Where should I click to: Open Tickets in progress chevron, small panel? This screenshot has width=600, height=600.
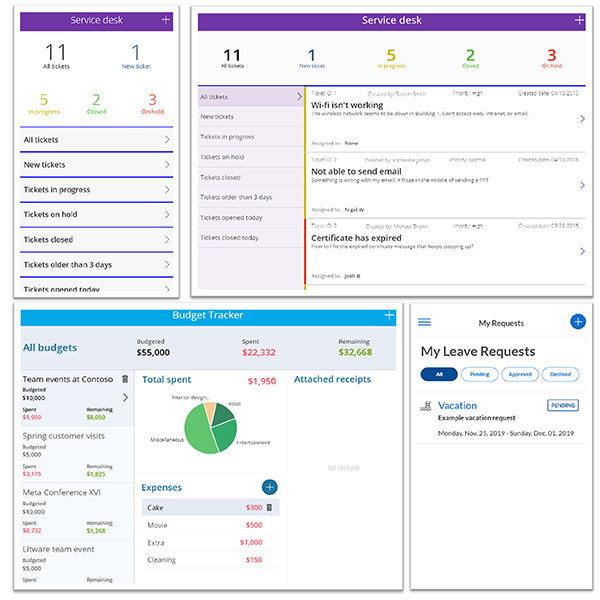click(x=167, y=189)
